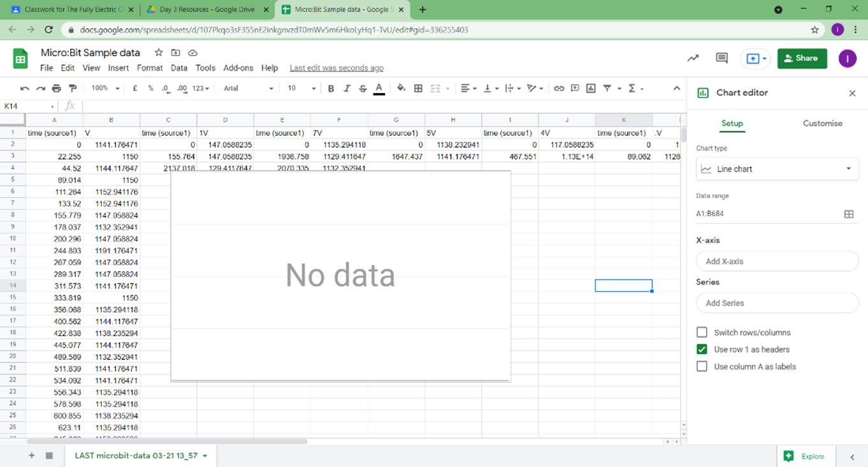Viewport: 868px width, 467px height.
Task: Check Use column A as labels
Action: 702,367
